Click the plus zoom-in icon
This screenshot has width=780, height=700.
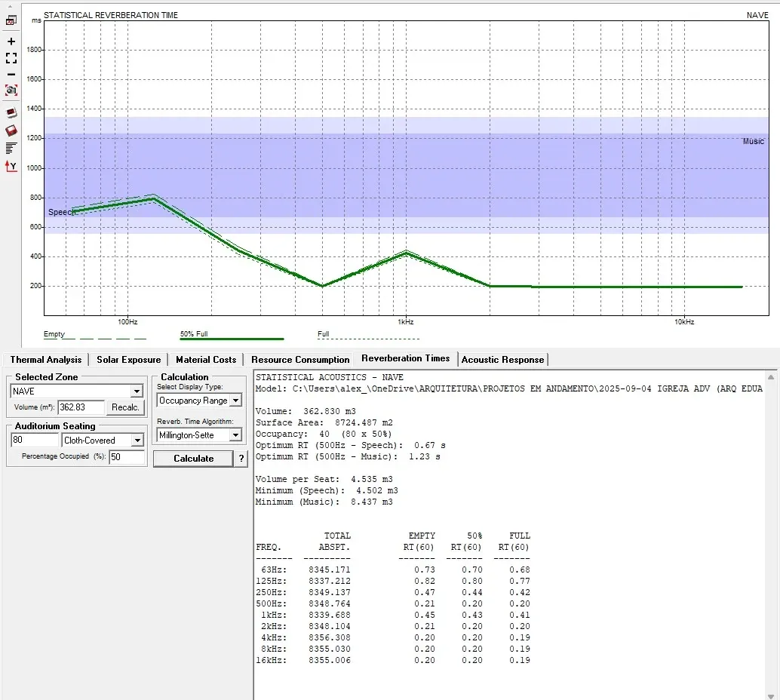[x=11, y=41]
